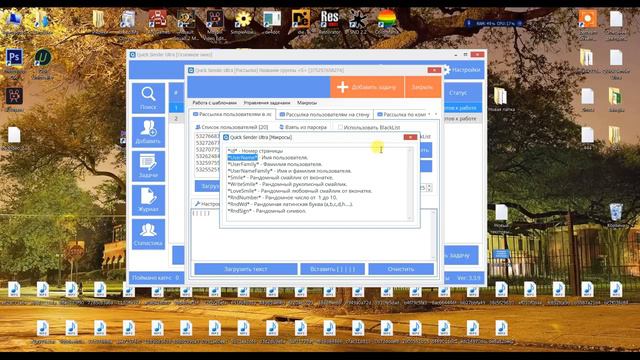
Task: Open the Добавить add-account sidebar button
Action: coord(148,132)
